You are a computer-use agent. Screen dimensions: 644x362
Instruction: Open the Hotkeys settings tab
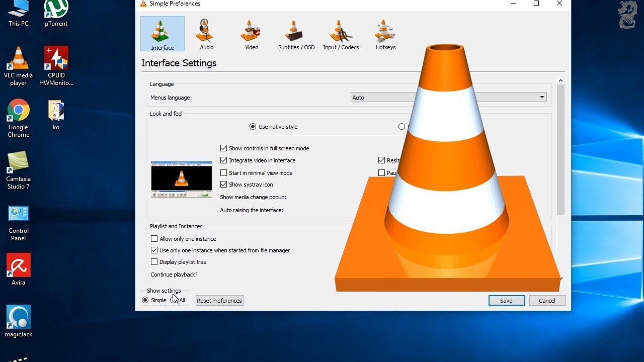[x=386, y=34]
